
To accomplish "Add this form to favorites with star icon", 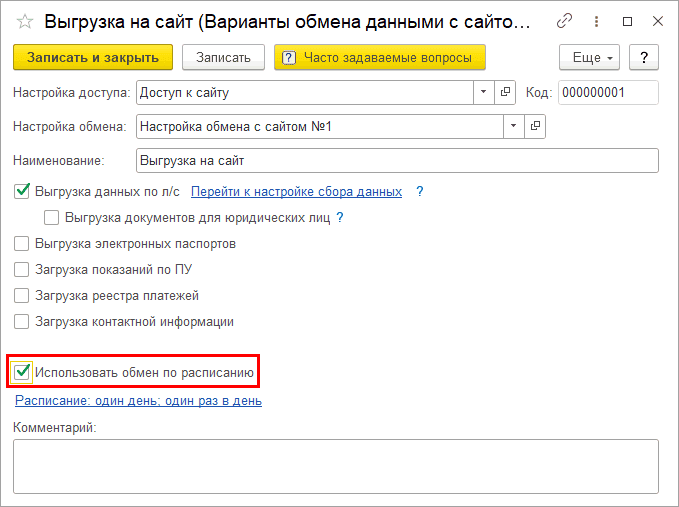I will click(x=25, y=21).
